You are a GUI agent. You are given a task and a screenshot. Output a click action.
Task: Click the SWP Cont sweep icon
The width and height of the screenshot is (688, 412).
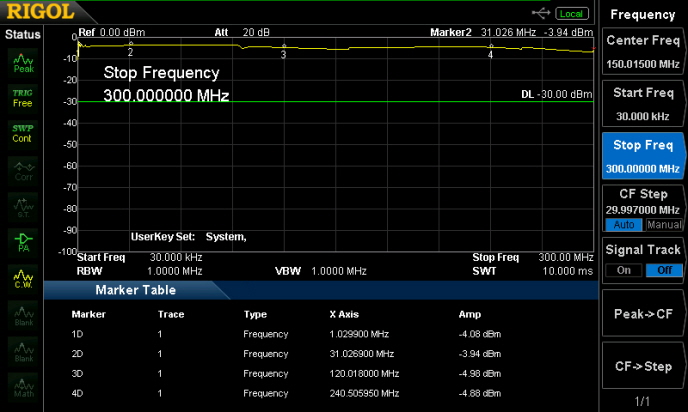[x=22, y=133]
